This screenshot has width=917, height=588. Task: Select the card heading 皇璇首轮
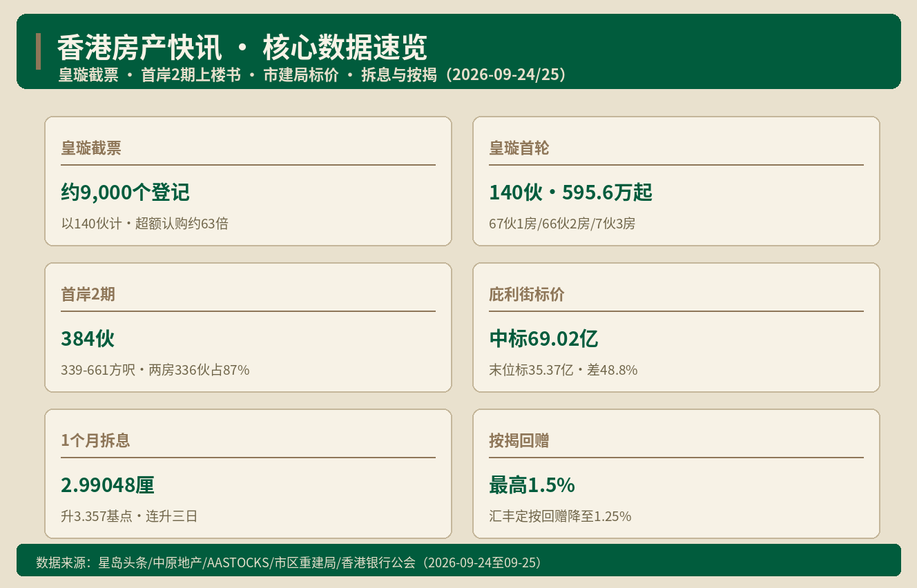(519, 148)
